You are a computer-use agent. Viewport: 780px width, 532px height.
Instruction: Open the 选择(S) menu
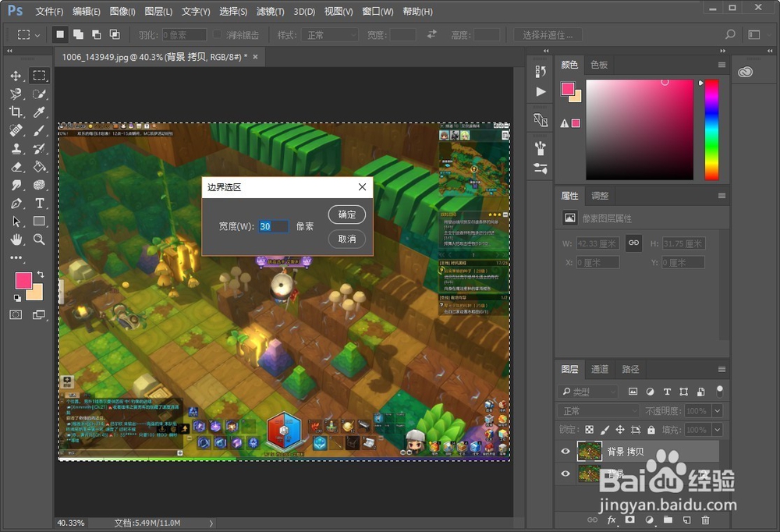pos(233,11)
